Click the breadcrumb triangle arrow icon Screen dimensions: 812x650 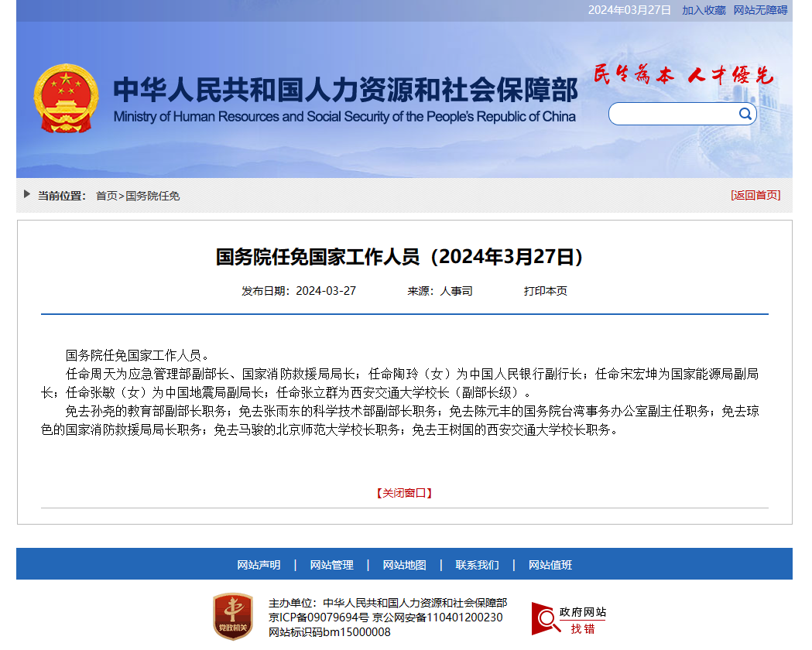pyautogui.click(x=27, y=194)
